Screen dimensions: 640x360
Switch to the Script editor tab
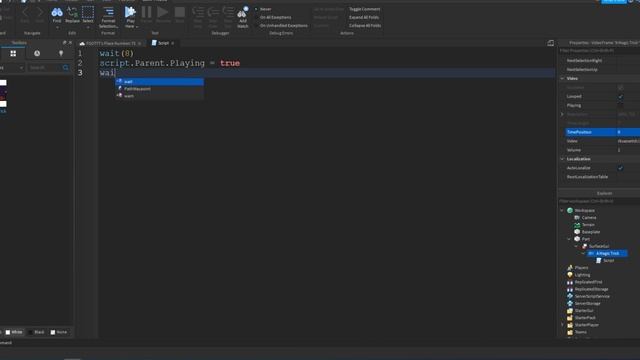click(161, 43)
